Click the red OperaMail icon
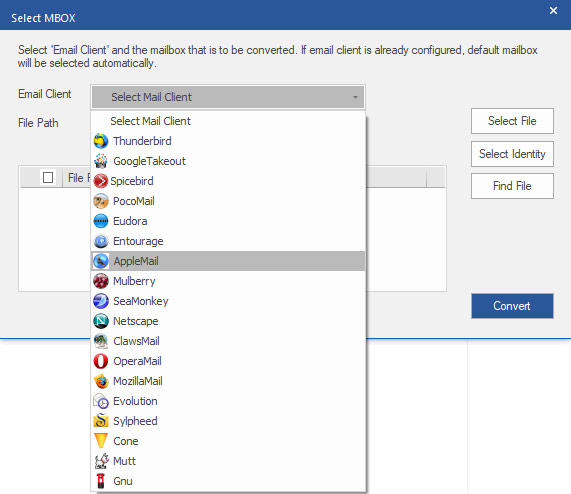This screenshot has width=571, height=494. coord(101,361)
